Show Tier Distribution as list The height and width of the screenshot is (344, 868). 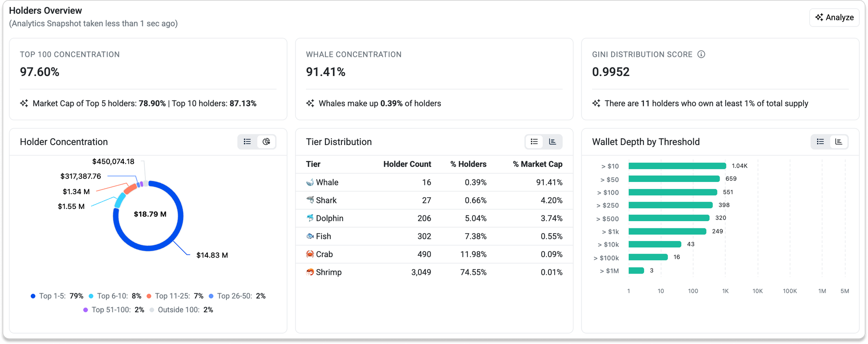point(534,142)
